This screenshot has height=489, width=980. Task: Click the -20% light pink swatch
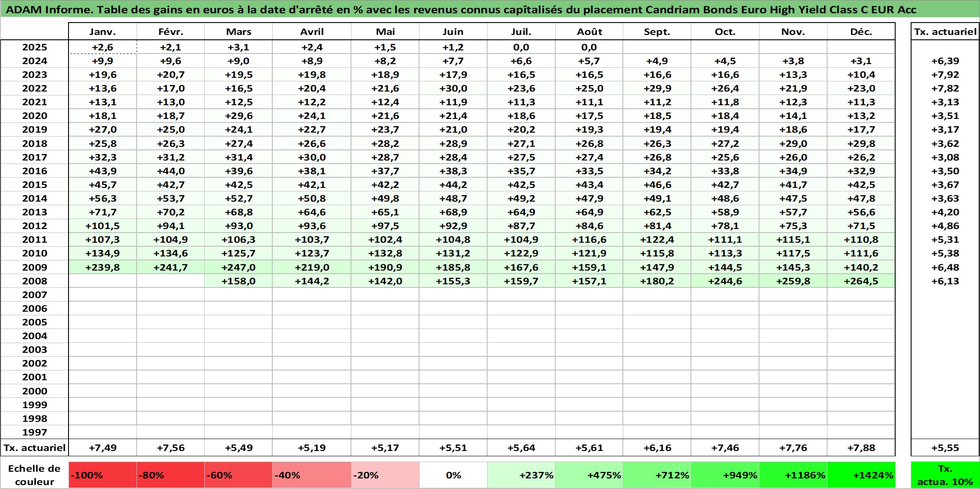pos(385,475)
